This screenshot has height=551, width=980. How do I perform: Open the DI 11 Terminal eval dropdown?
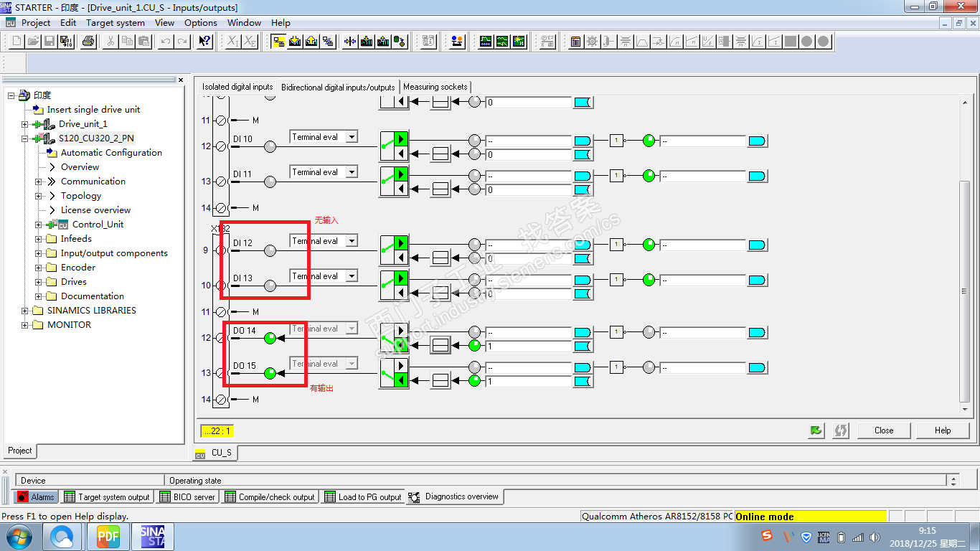pyautogui.click(x=352, y=172)
